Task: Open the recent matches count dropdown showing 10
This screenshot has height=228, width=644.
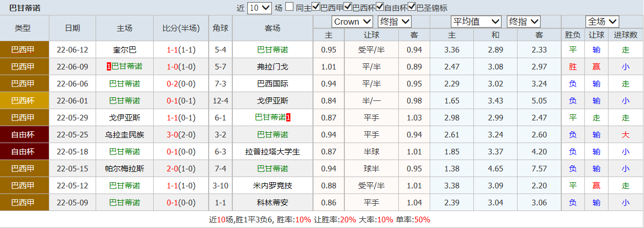Action: [259, 8]
